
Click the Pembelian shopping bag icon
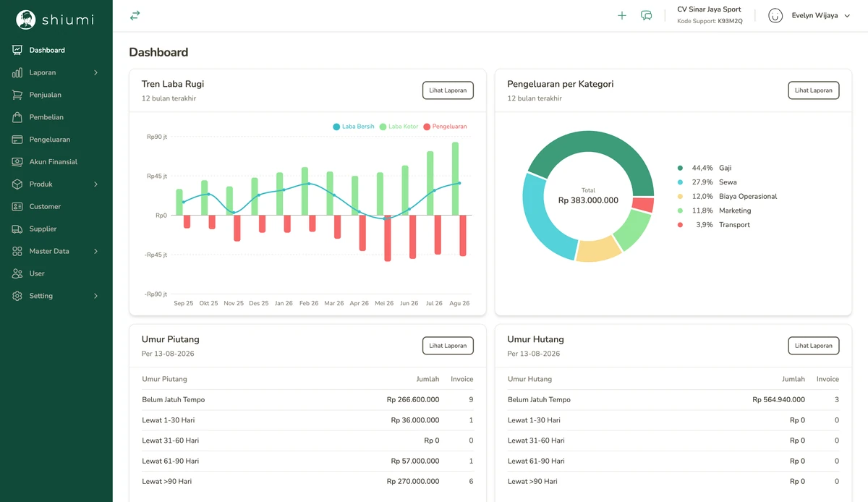coord(17,117)
